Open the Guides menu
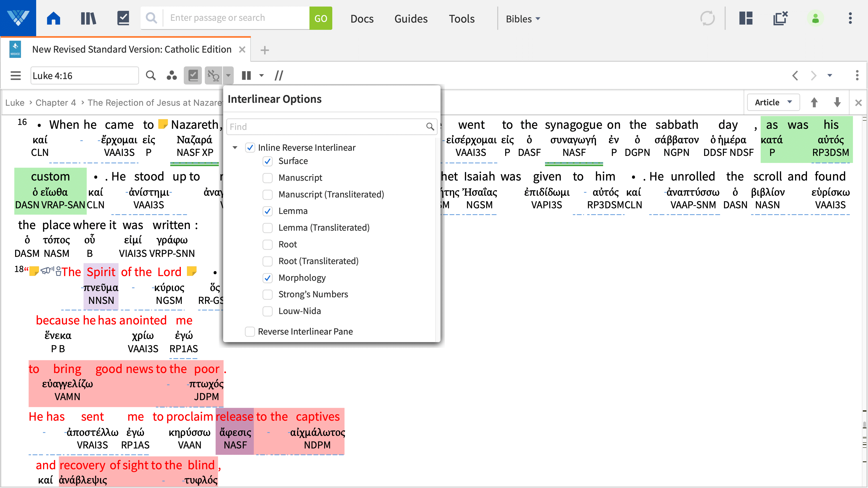Viewport: 868px width, 488px height. 411,19
